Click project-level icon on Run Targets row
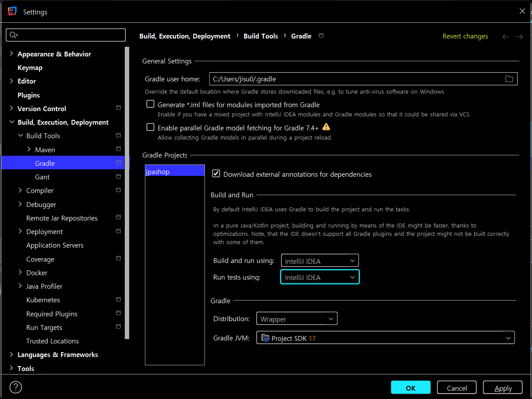Viewport: 532px width, 399px height. tap(118, 326)
